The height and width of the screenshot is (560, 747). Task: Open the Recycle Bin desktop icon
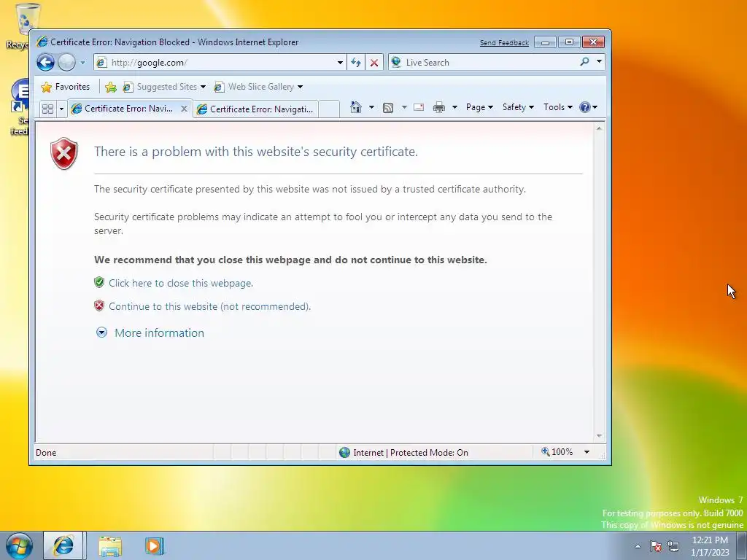[26, 24]
